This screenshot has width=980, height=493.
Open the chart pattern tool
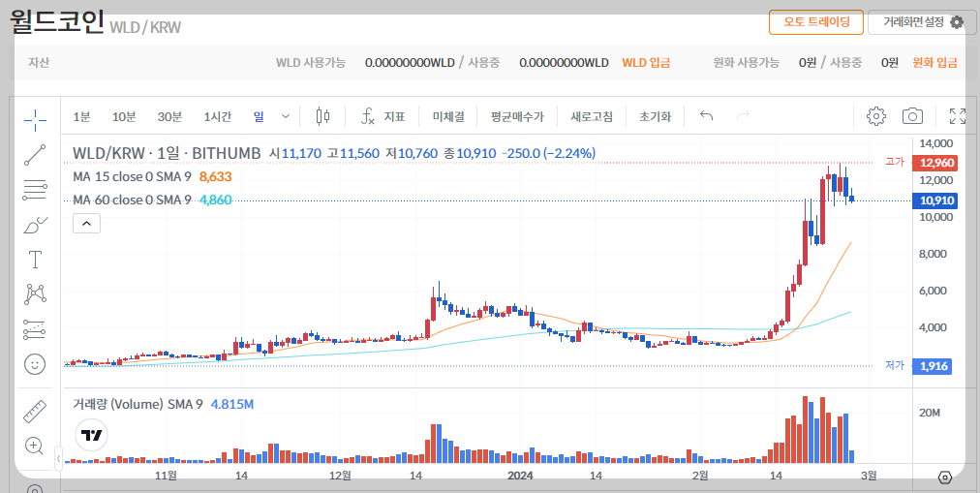35,294
